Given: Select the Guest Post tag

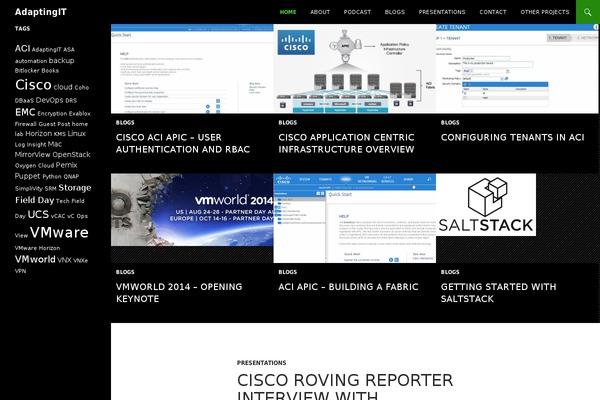Looking at the screenshot, I should pos(54,124).
